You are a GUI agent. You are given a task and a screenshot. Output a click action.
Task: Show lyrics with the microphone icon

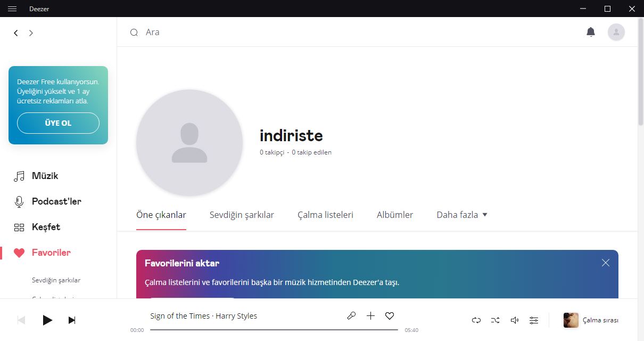pyautogui.click(x=351, y=316)
